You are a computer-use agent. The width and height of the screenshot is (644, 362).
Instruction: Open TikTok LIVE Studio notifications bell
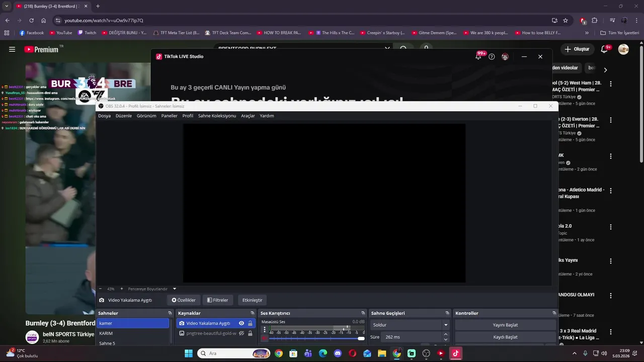[x=478, y=56]
